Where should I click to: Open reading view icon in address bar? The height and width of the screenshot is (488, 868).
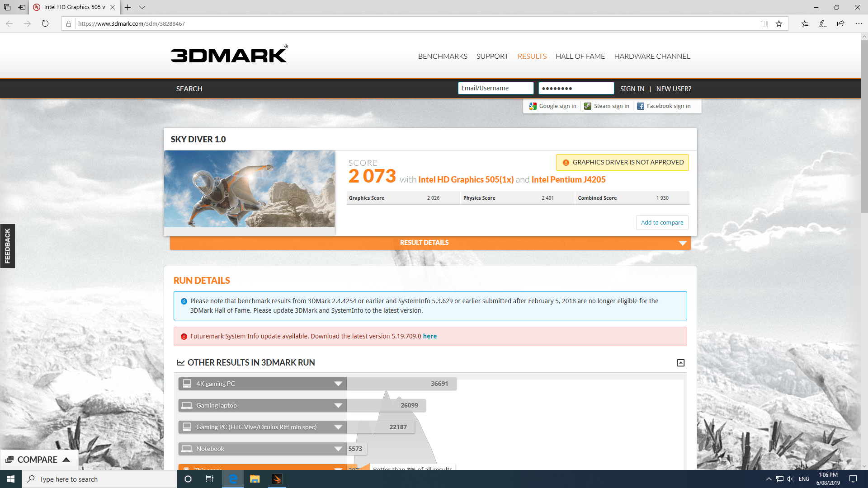tap(764, 23)
